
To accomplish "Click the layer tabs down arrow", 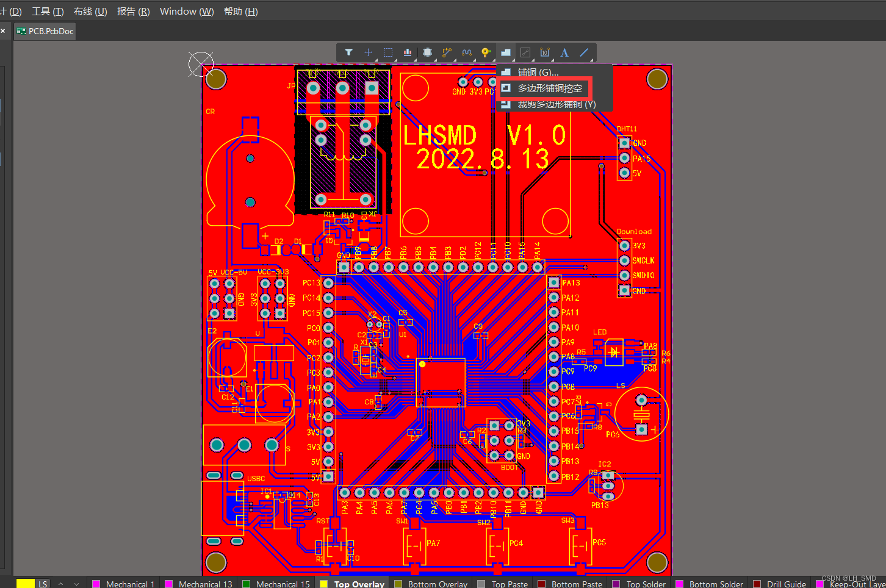I will [76, 584].
